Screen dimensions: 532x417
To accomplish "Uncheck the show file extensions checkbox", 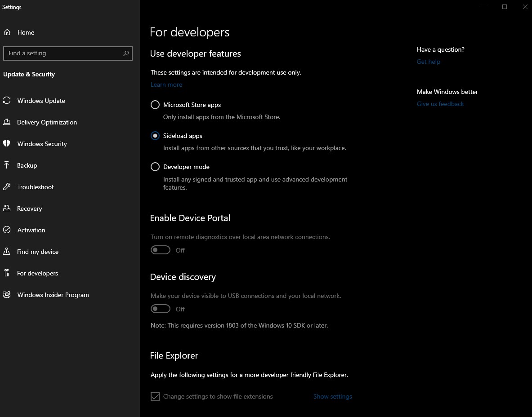I will pos(155,396).
